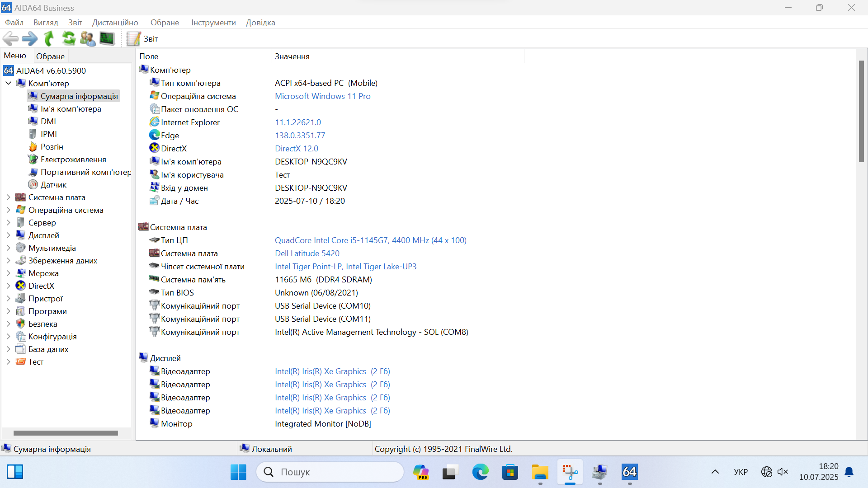Image resolution: width=868 pixels, height=488 pixels.
Task: Click the Microsoft Windows 11 Pro link
Action: 322,96
